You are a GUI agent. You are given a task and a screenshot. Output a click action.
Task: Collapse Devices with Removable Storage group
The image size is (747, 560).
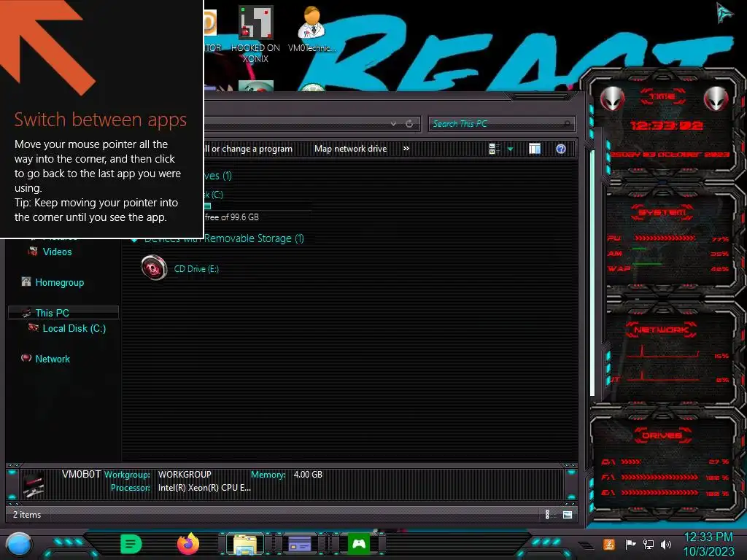click(135, 239)
